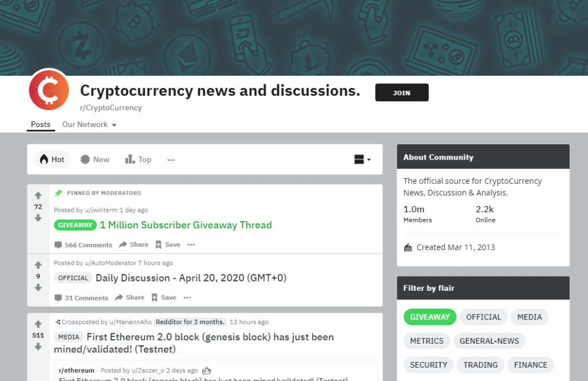The width and height of the screenshot is (588, 381).
Task: Sort posts by Hot
Action: (52, 160)
